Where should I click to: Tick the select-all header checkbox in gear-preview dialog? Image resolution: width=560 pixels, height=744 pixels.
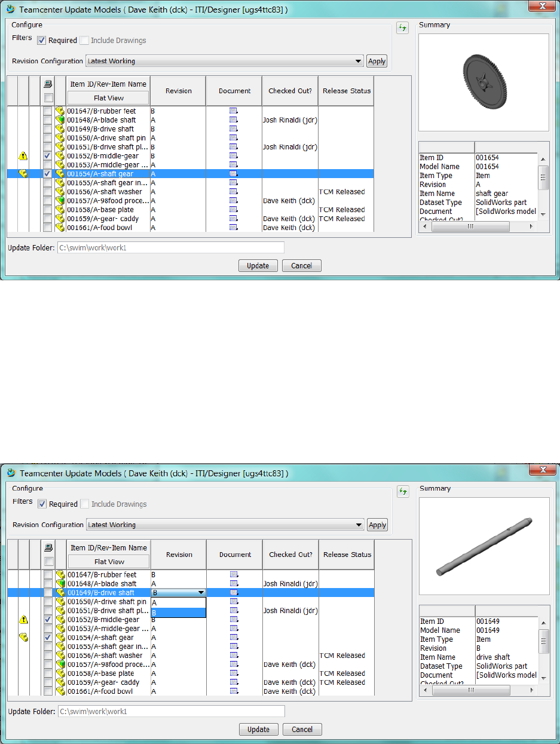48,97
